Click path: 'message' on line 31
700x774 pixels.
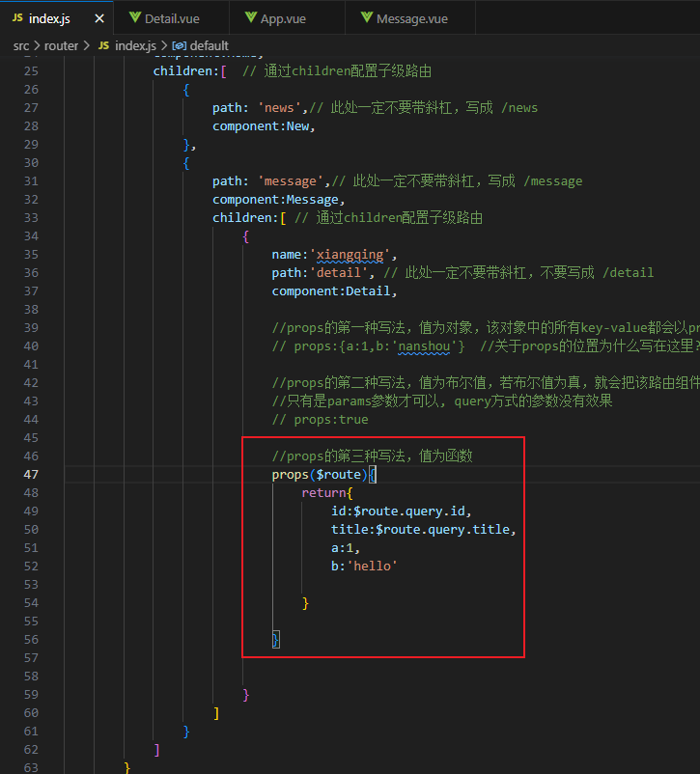(x=270, y=181)
